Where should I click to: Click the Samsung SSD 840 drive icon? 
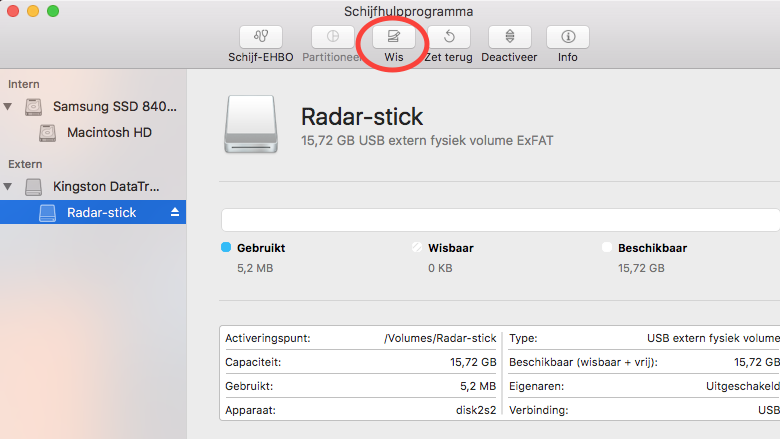click(33, 107)
